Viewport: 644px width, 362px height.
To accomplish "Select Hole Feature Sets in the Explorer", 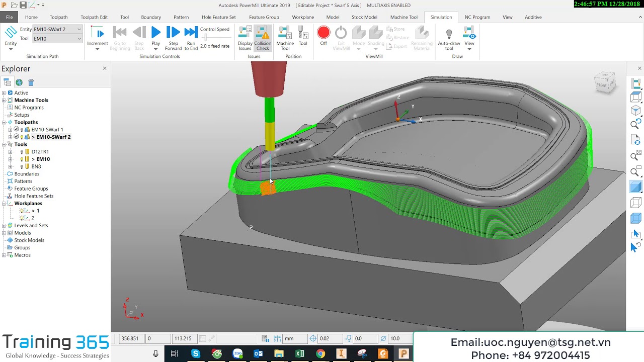I will pyautogui.click(x=34, y=196).
